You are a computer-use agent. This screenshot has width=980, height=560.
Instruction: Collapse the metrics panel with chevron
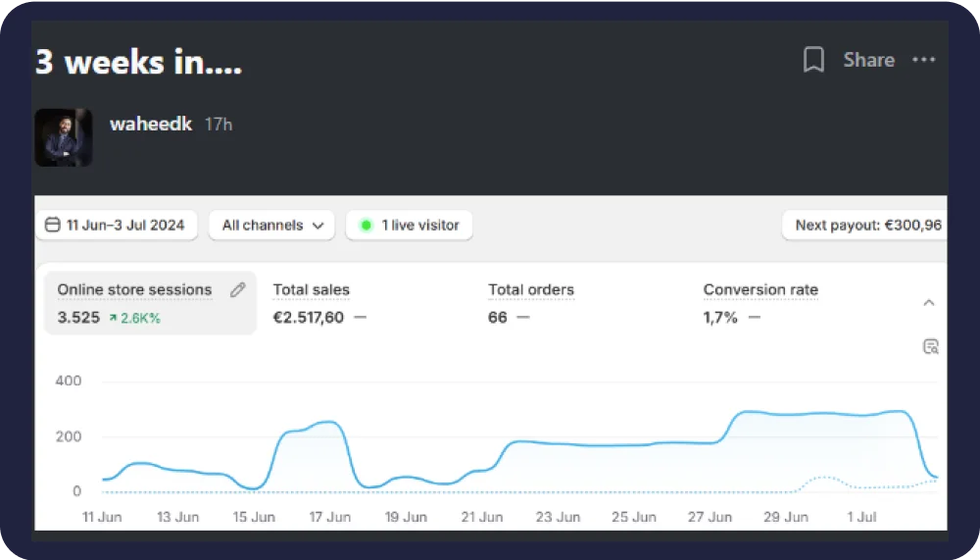[x=929, y=303]
